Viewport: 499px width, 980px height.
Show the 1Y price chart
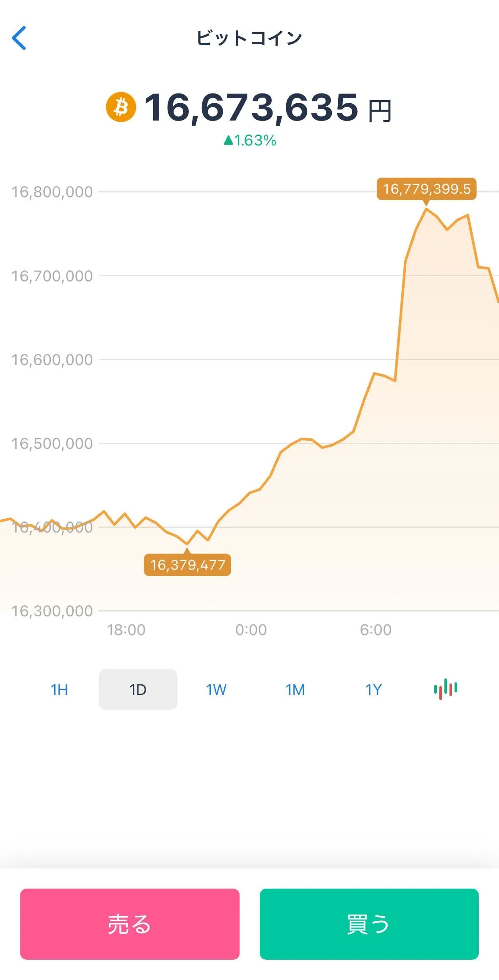click(x=373, y=689)
